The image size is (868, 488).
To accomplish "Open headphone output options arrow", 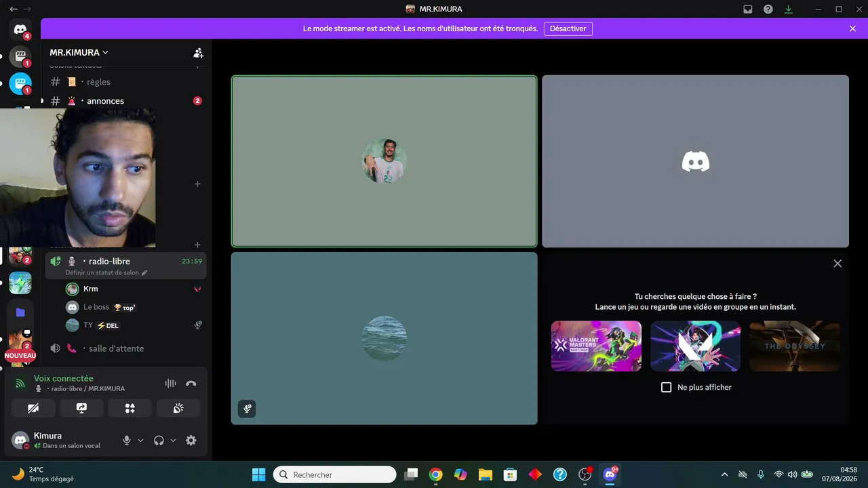I will pos(173,441).
